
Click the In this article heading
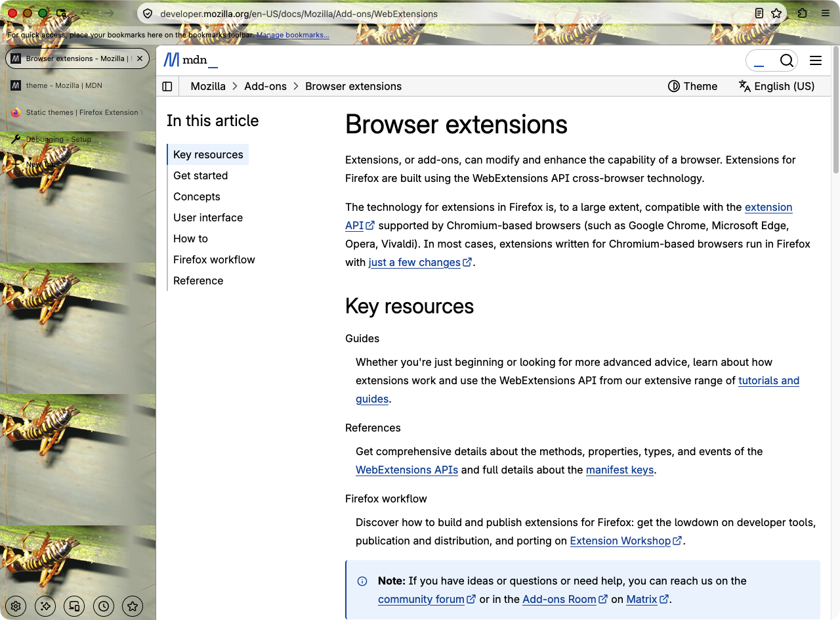click(213, 120)
